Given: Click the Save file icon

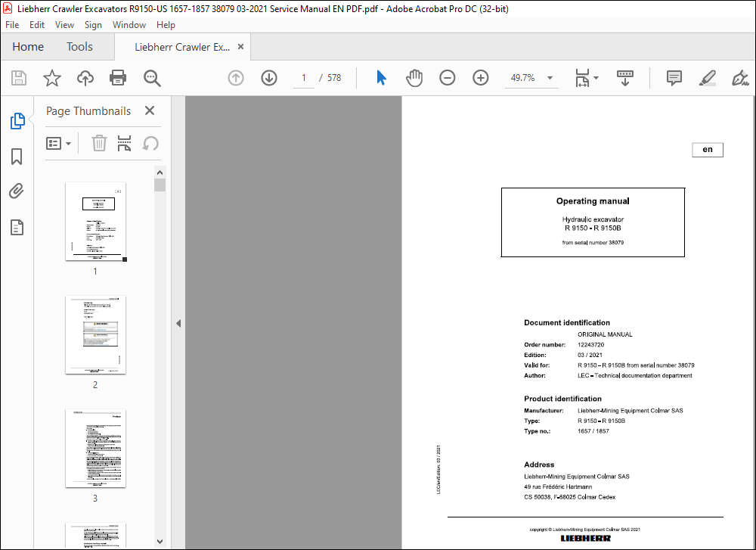Looking at the screenshot, I should click(x=19, y=78).
